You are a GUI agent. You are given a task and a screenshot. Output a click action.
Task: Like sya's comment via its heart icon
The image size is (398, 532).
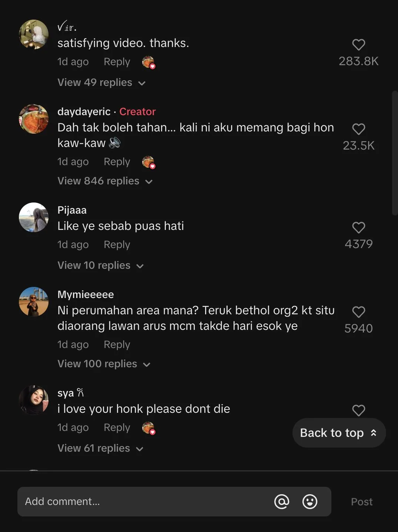(x=358, y=410)
